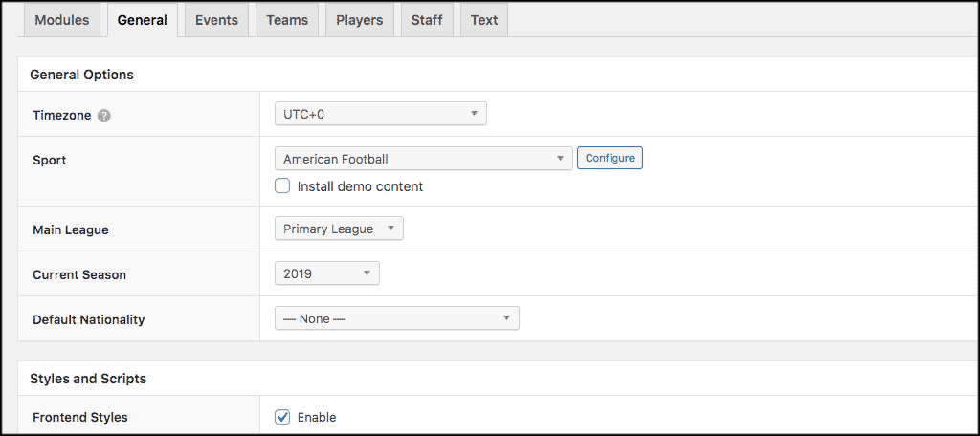This screenshot has height=436, width=980.
Task: Open the Default Nationality dropdown
Action: point(396,318)
